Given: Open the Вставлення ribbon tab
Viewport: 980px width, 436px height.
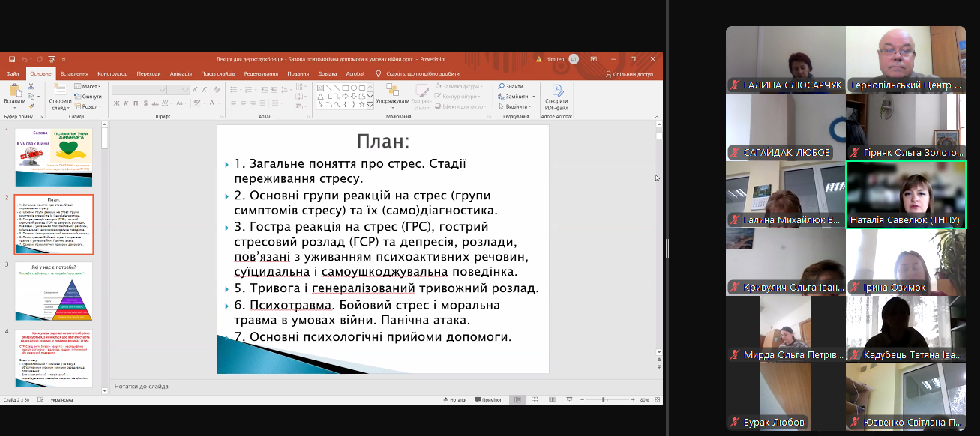Looking at the screenshot, I should 74,74.
